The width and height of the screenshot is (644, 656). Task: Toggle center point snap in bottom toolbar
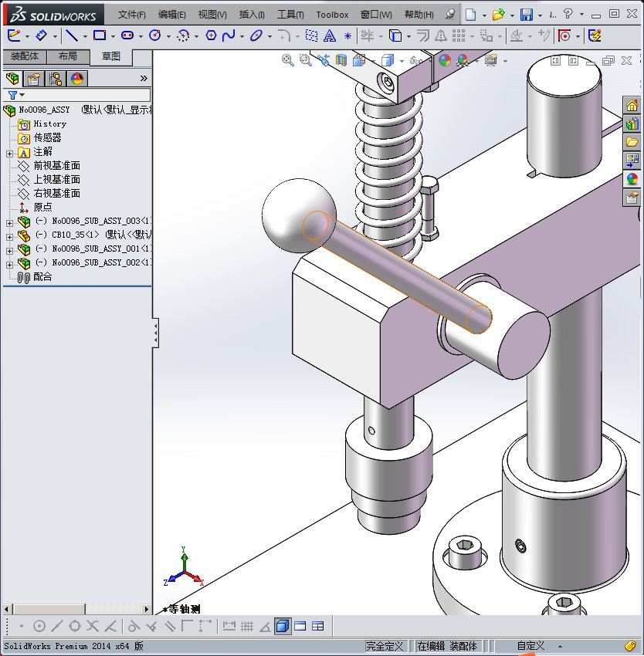pyautogui.click(x=39, y=627)
